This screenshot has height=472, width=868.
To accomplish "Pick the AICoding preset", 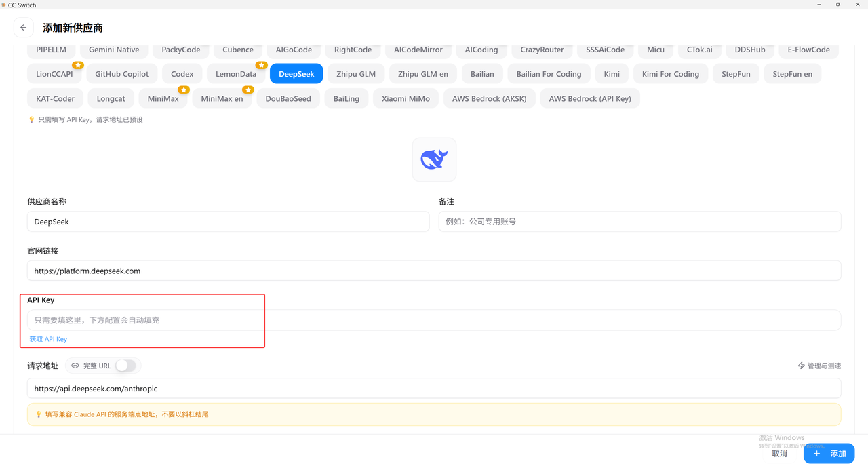I will (x=481, y=50).
